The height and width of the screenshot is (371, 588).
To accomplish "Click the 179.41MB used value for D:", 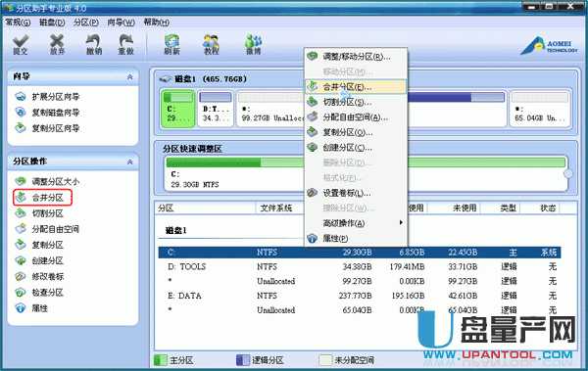I will 407,267.
